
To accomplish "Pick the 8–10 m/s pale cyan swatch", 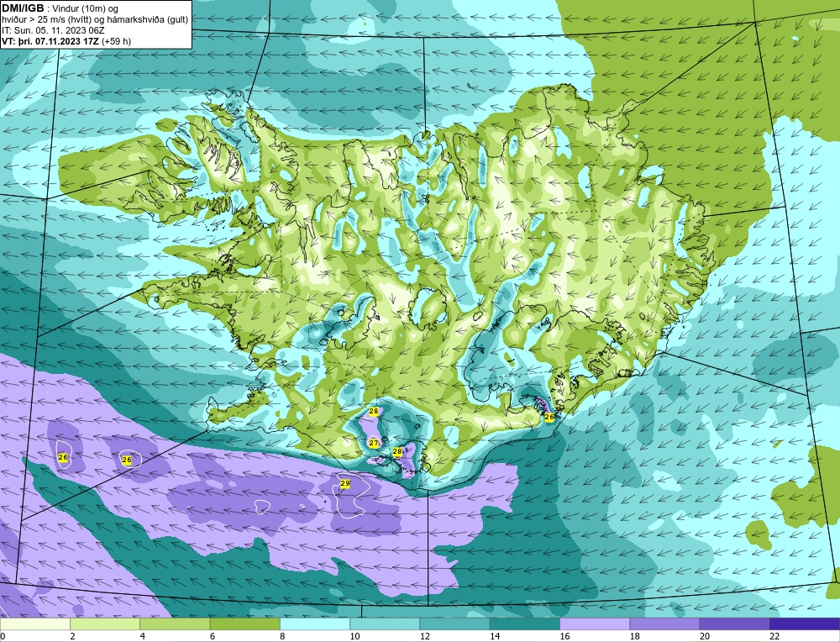I will coord(315,624).
